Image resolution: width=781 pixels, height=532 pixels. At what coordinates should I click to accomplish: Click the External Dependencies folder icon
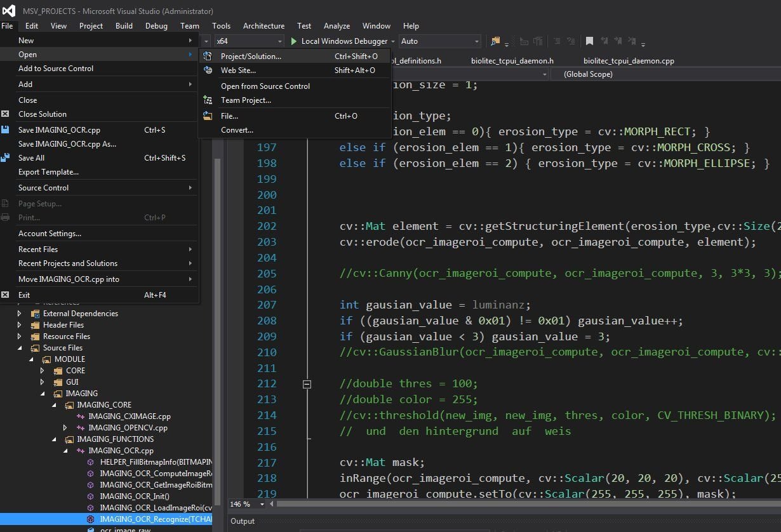pos(36,314)
